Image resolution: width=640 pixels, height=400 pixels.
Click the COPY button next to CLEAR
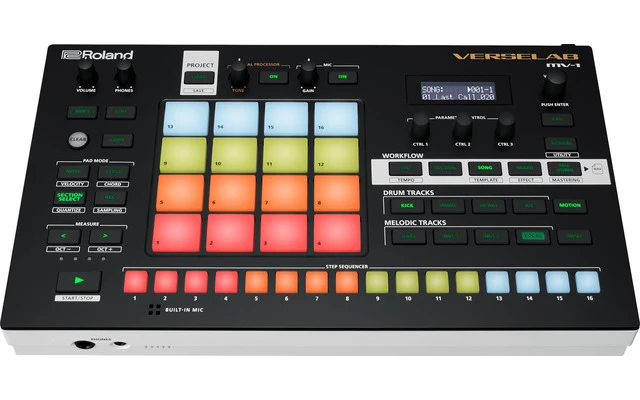coord(118,140)
